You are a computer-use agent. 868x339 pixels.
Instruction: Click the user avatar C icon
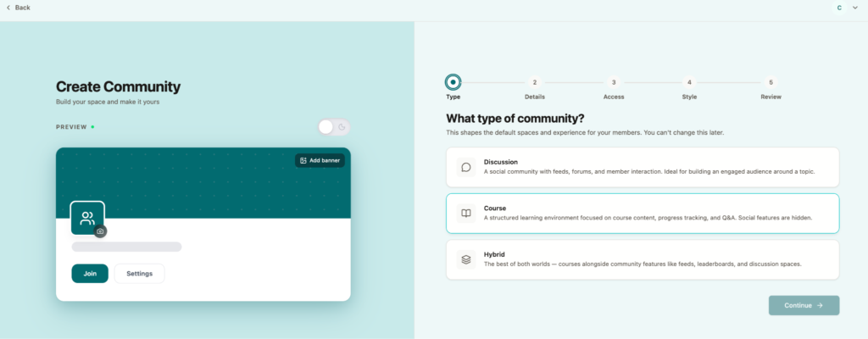pos(839,8)
